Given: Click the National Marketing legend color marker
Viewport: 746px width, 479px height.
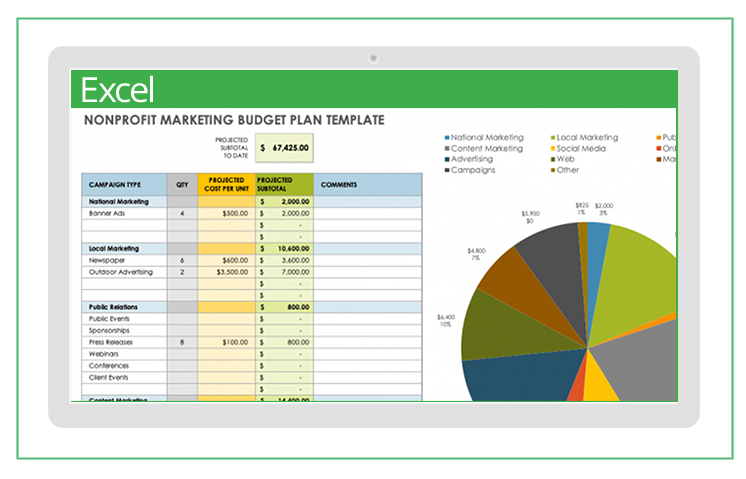Looking at the screenshot, I should [446, 137].
